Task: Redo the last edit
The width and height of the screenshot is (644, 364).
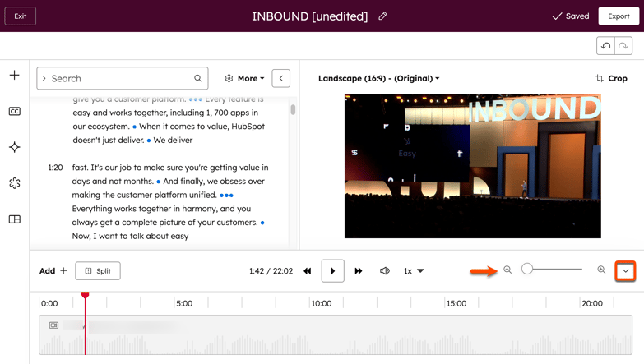Action: click(623, 47)
